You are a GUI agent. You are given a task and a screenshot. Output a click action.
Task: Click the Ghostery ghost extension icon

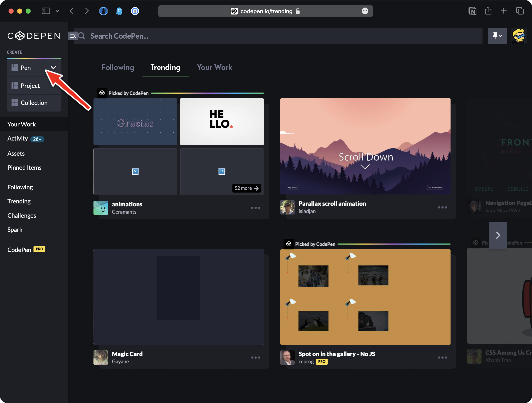pos(119,11)
